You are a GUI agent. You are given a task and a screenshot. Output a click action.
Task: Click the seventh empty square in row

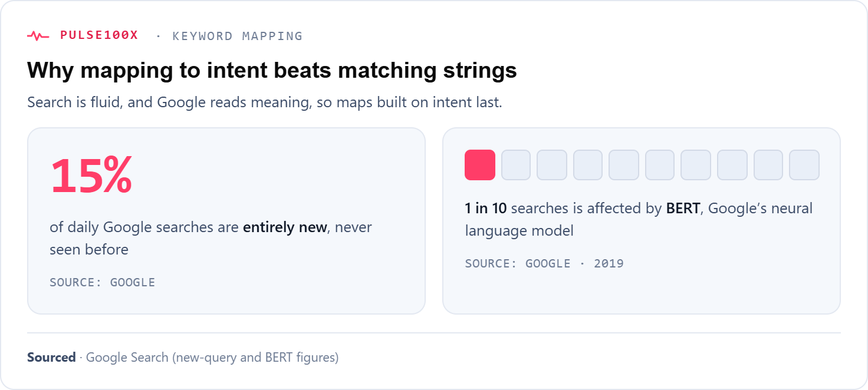(696, 165)
